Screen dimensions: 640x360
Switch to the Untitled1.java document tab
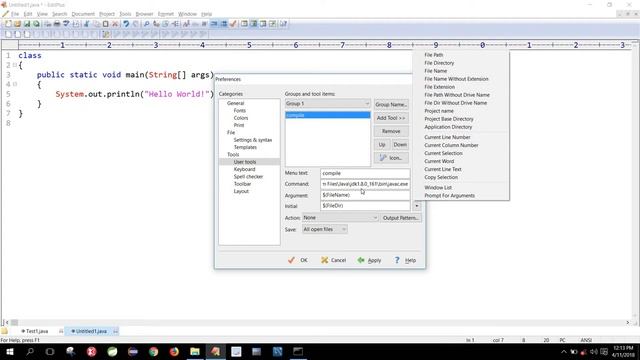tap(91, 331)
